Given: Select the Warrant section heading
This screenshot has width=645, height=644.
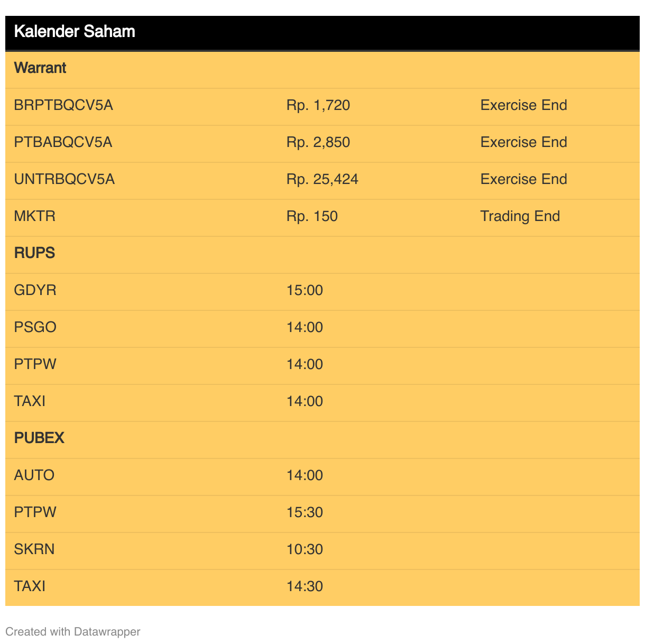Looking at the screenshot, I should [x=40, y=68].
